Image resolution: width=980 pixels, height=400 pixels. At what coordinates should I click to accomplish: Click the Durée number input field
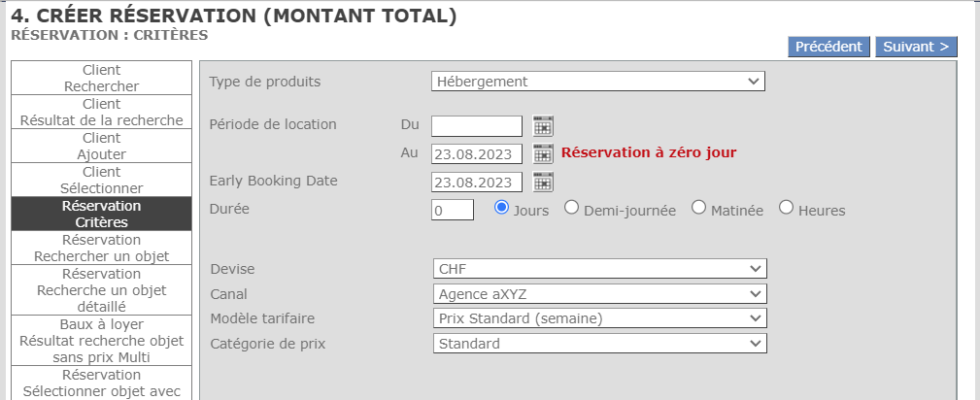tap(453, 210)
